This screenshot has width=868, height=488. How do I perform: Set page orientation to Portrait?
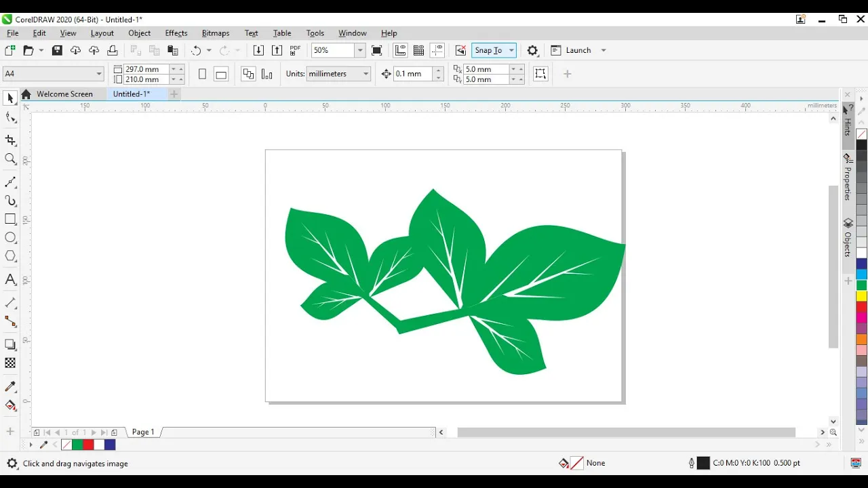[202, 74]
